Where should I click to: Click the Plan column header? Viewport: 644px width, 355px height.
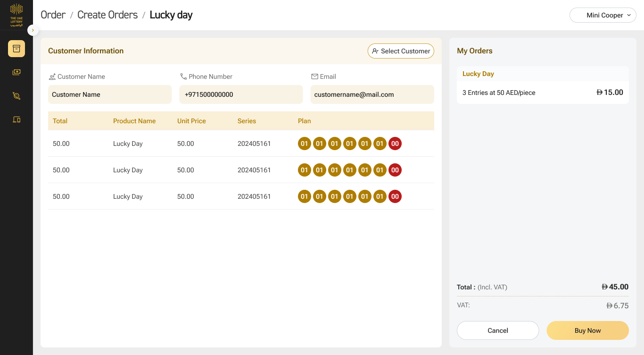[304, 121]
